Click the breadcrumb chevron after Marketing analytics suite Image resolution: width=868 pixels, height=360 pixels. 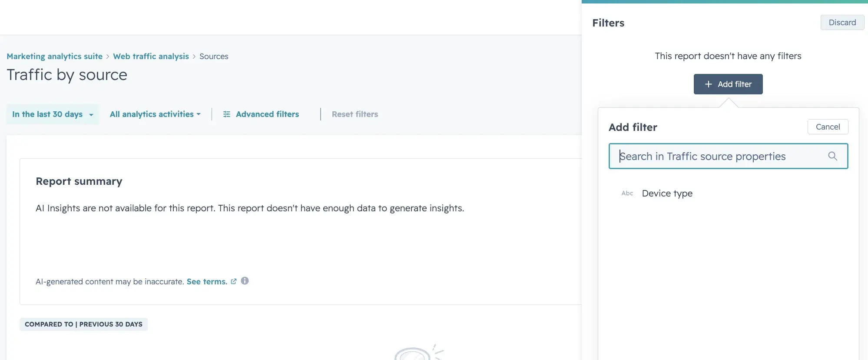click(108, 57)
